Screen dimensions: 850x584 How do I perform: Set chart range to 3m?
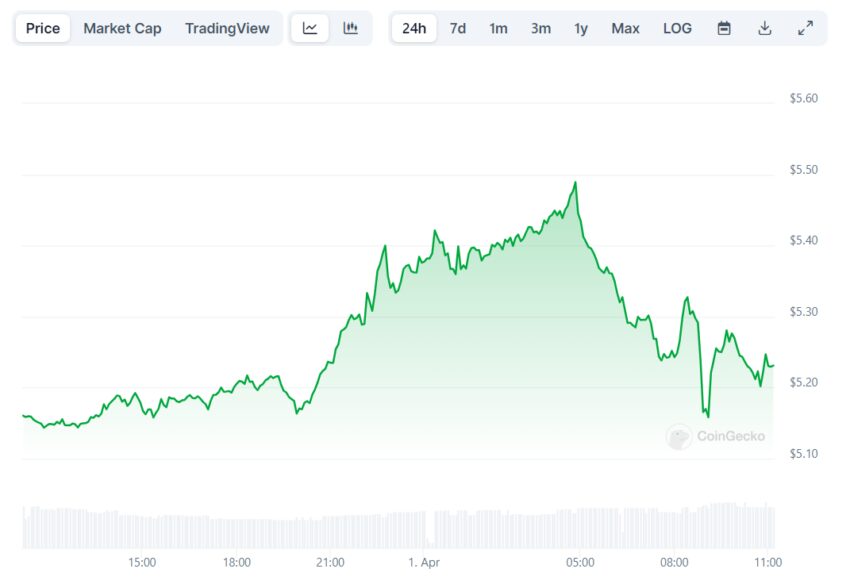click(x=541, y=28)
